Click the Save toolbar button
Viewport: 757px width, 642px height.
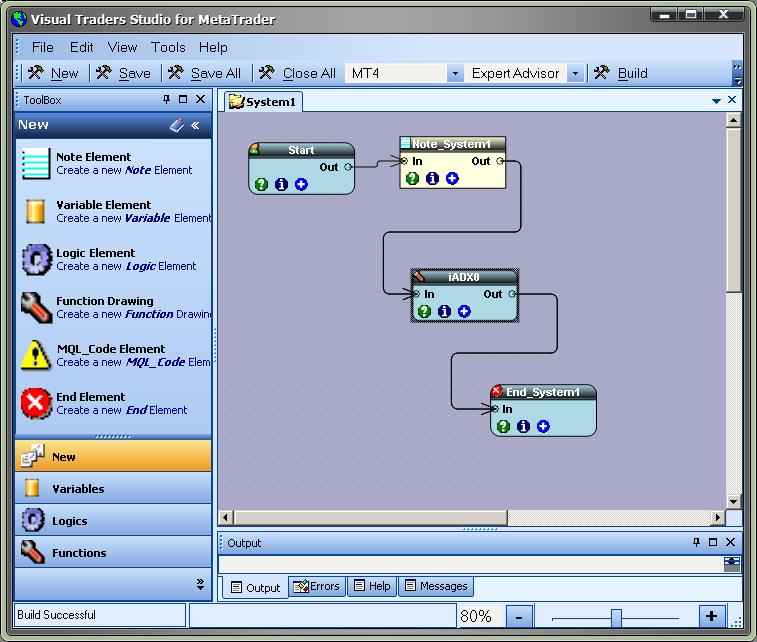pos(123,73)
